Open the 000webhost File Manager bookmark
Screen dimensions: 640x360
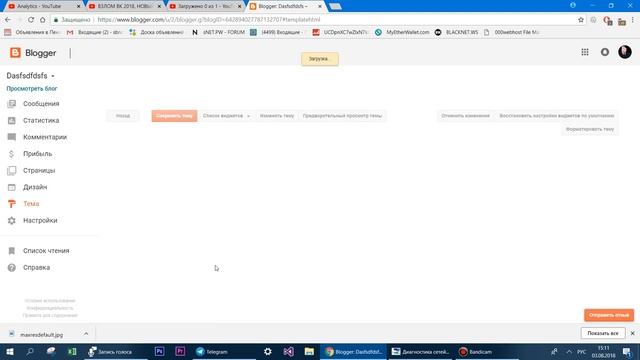coord(511,32)
